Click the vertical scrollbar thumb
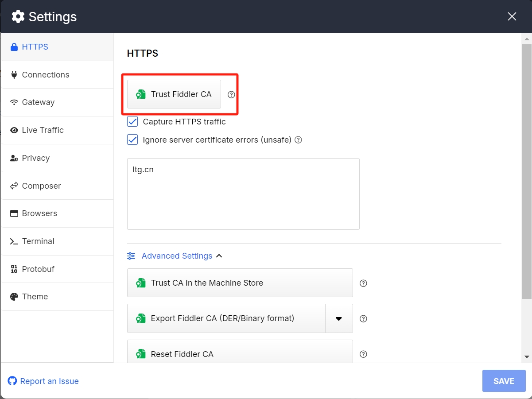The height and width of the screenshot is (399, 532). pos(527,171)
